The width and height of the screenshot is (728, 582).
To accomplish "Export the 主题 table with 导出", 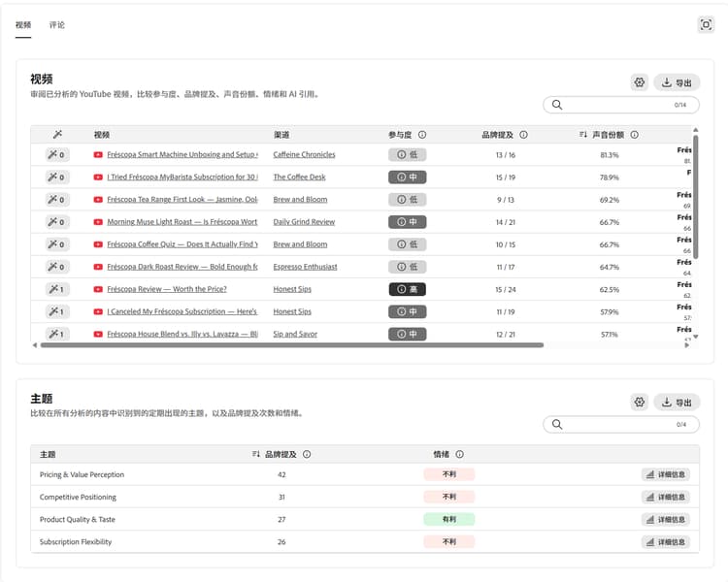I will (x=677, y=402).
